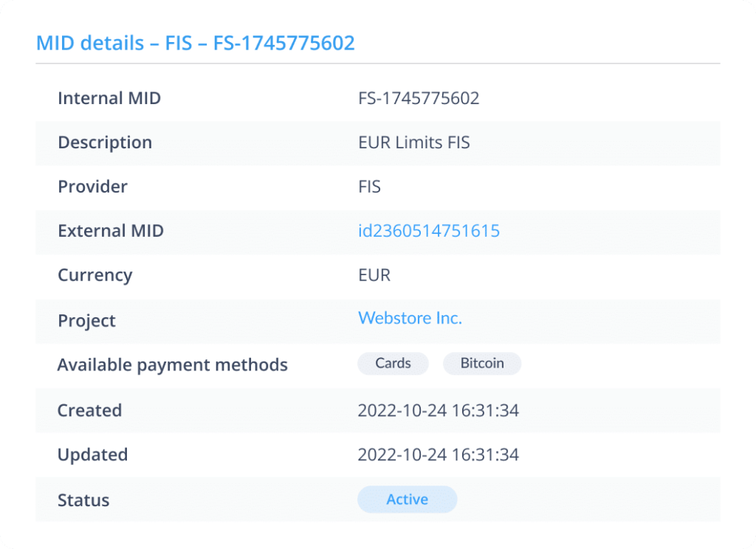Click the Available payment methods label
The width and height of the screenshot is (756, 549).
(x=172, y=365)
